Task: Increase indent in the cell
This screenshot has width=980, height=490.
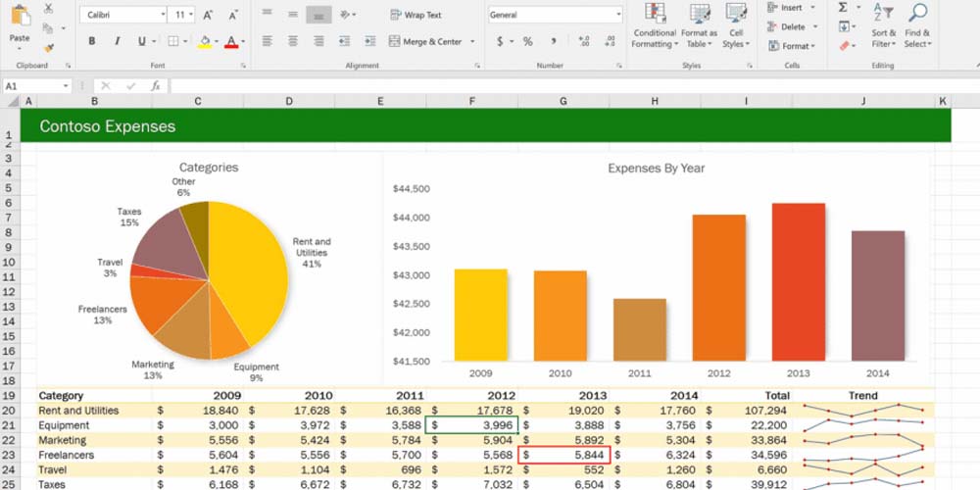Action: tap(370, 41)
